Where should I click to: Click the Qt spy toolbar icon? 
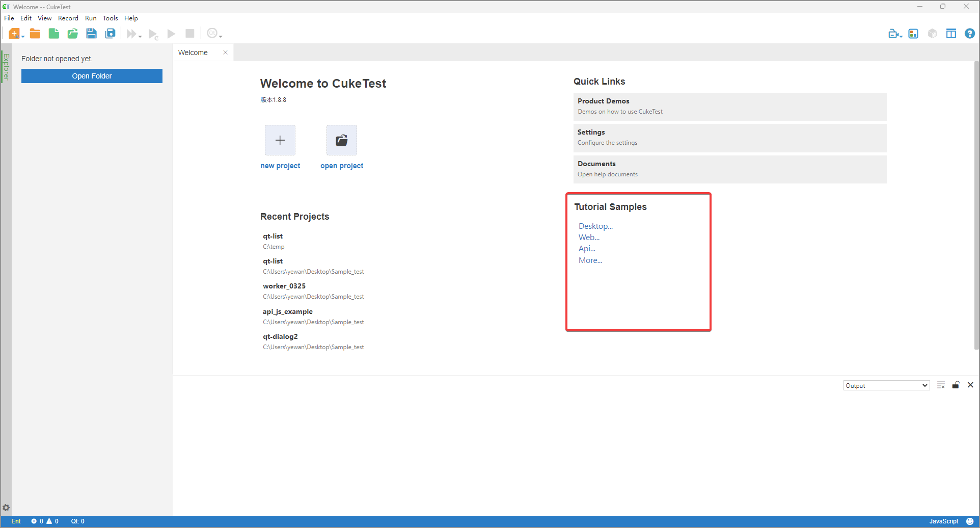(x=212, y=34)
